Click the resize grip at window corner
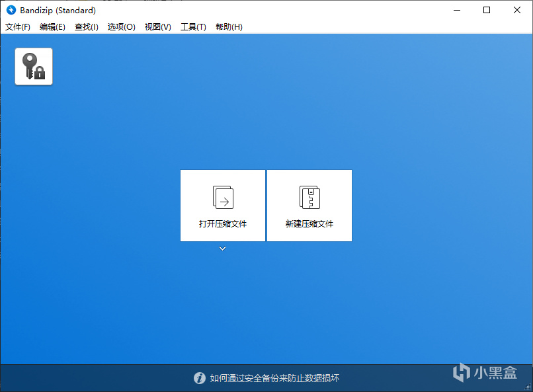Image resolution: width=533 pixels, height=392 pixels. click(x=528, y=387)
